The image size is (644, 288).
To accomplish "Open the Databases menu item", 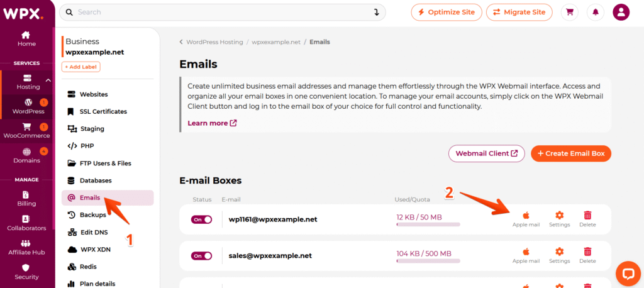I will pos(96,180).
